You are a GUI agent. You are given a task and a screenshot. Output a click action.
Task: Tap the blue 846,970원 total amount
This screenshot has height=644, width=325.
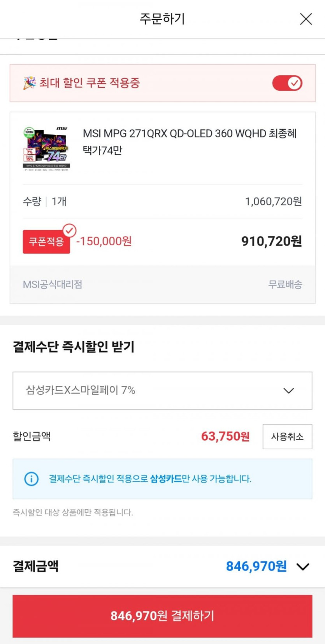(x=256, y=567)
